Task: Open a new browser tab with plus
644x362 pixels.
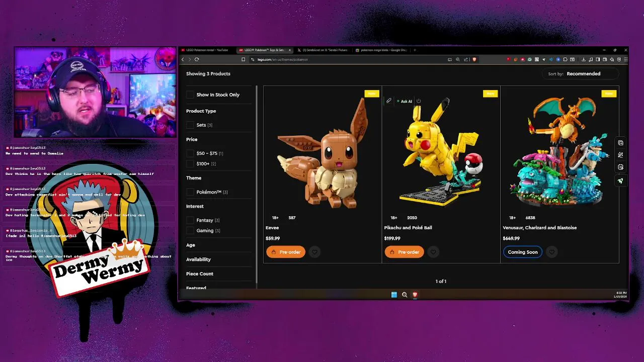Action: coord(415,50)
